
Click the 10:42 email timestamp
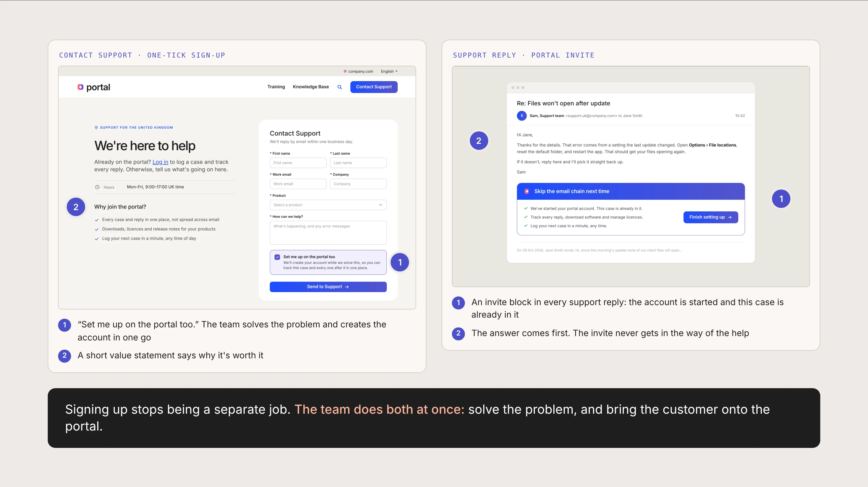click(740, 116)
